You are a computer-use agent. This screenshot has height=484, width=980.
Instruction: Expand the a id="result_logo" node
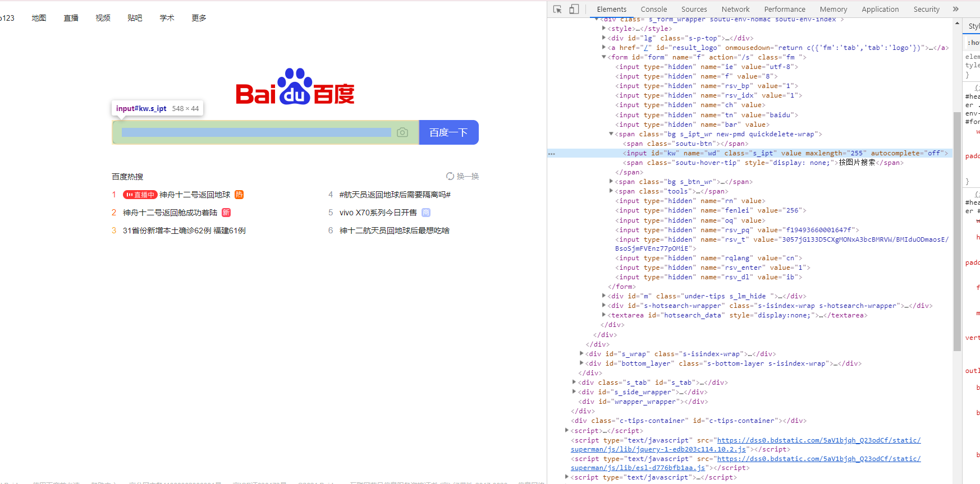(x=604, y=48)
